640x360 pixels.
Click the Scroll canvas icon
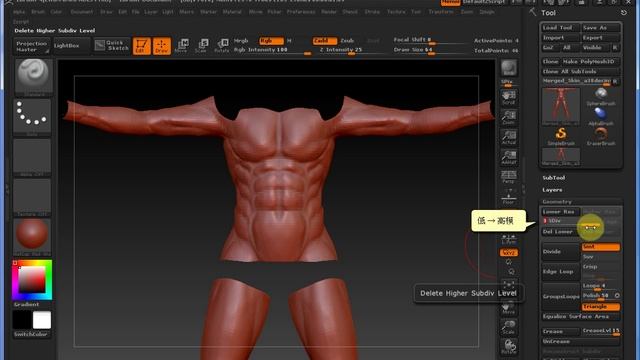pos(509,98)
